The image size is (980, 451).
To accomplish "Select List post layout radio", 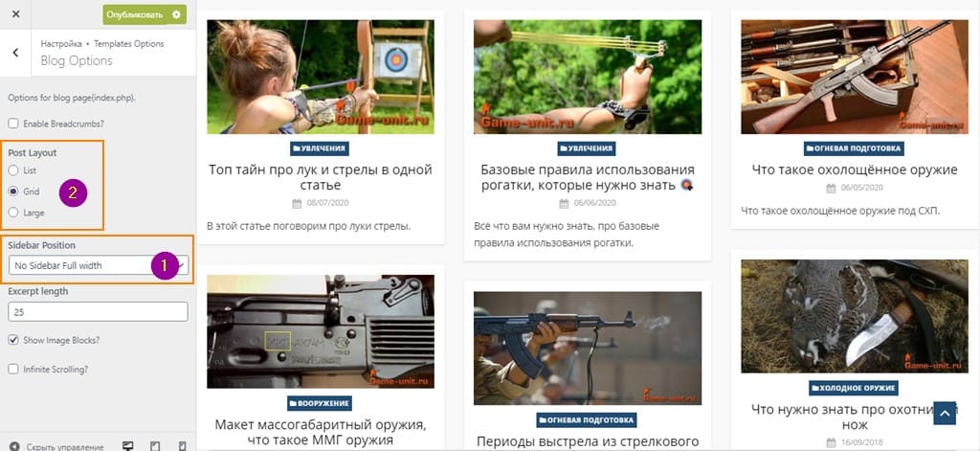I will [13, 170].
